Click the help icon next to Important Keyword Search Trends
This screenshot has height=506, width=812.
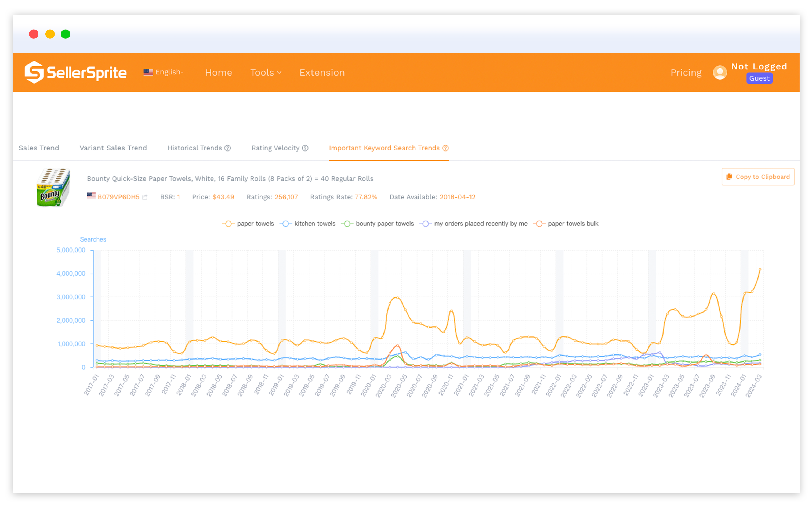click(445, 148)
